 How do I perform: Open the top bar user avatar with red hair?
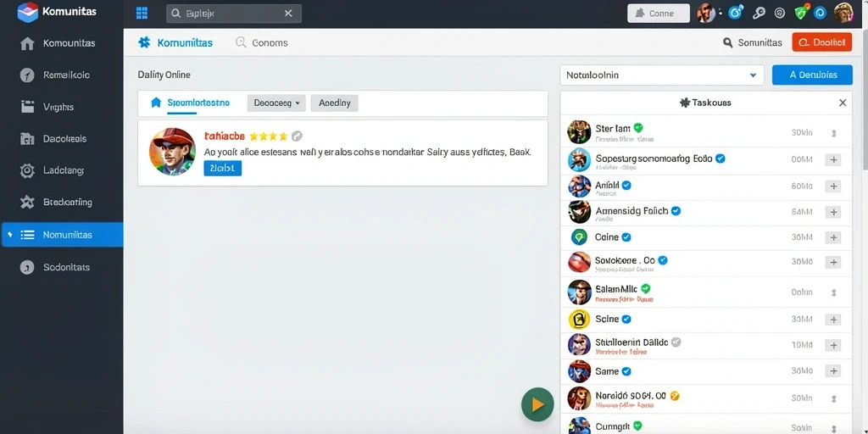(x=706, y=13)
